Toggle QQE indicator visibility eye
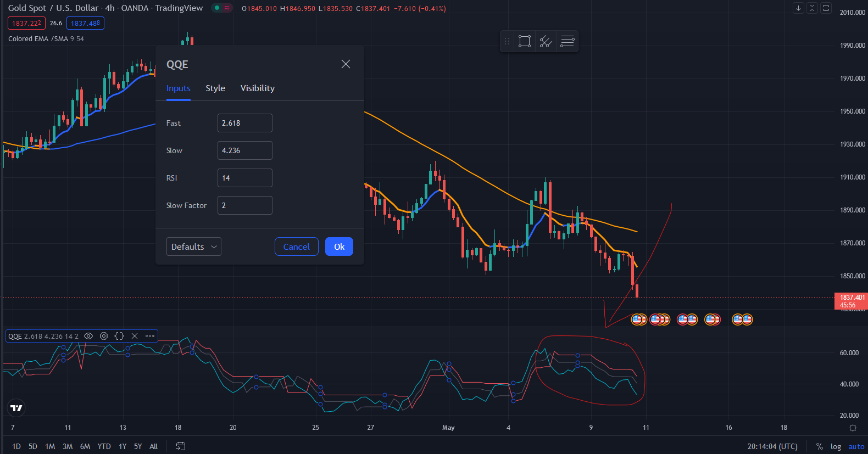This screenshot has height=454, width=868. click(88, 336)
